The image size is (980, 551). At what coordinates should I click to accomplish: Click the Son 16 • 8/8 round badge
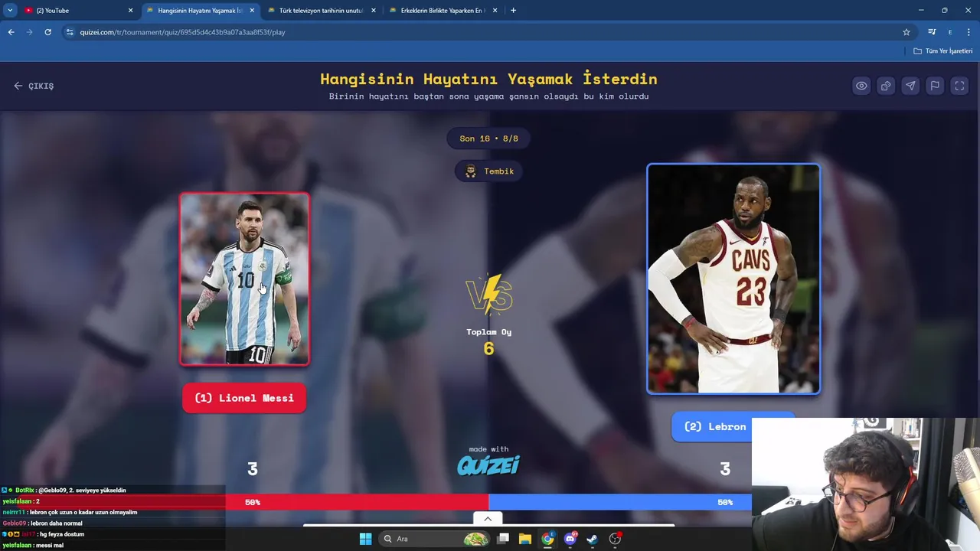tap(488, 139)
